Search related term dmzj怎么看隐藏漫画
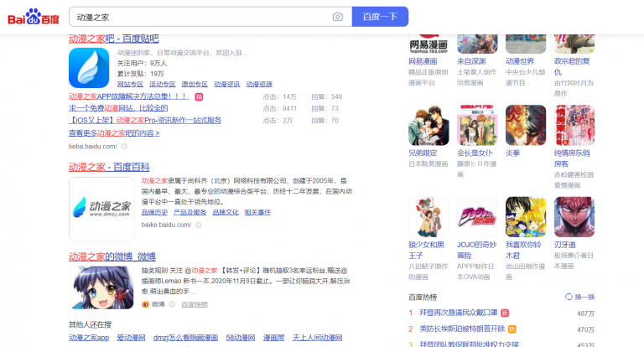The width and height of the screenshot is (644, 347). (185, 338)
